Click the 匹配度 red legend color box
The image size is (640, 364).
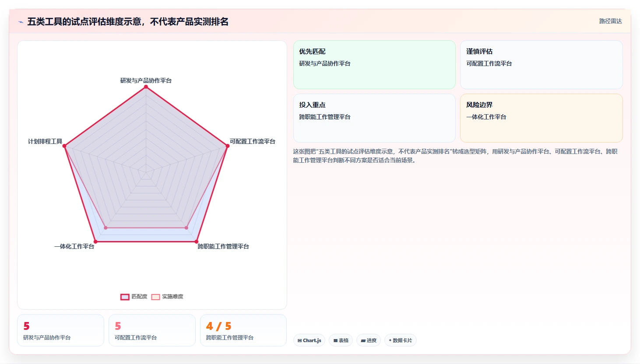(x=125, y=297)
